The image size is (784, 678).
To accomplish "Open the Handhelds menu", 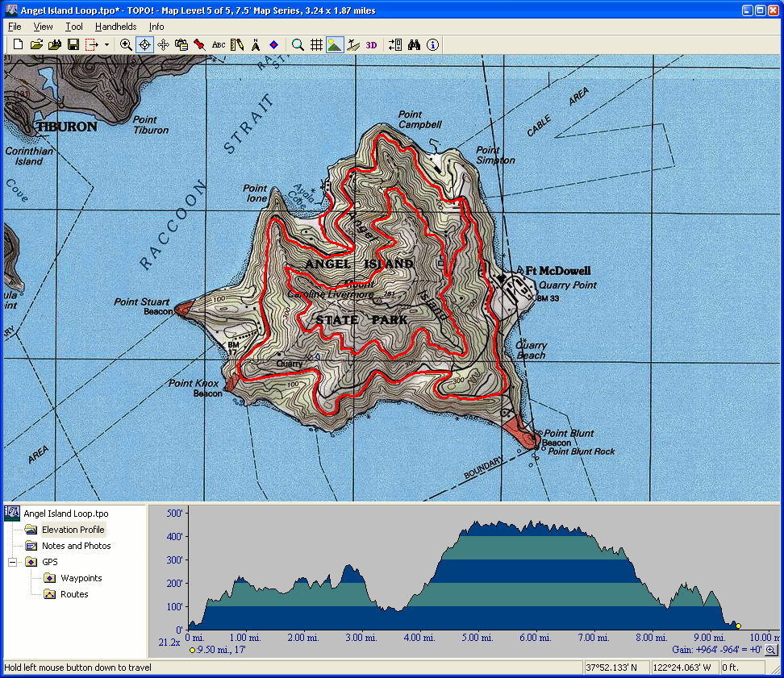I will click(115, 27).
